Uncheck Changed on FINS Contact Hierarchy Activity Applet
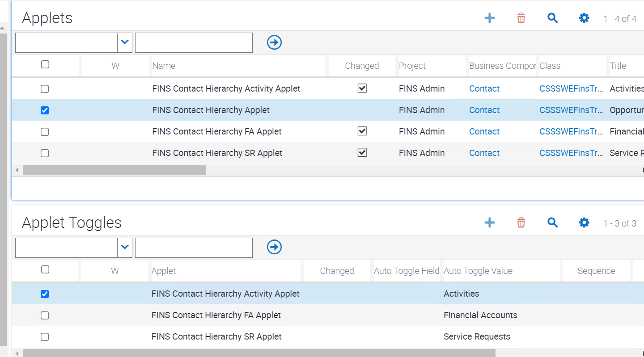The image size is (644, 357). tap(362, 88)
